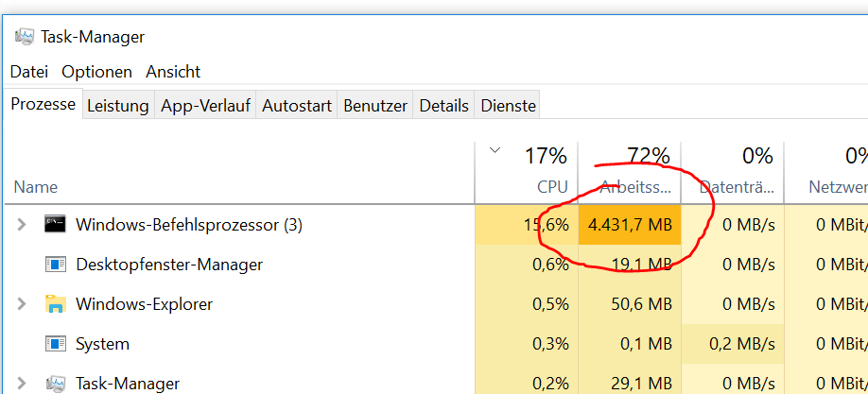This screenshot has height=394, width=868.
Task: Switch to the App-Verlauf tab
Action: 205,106
